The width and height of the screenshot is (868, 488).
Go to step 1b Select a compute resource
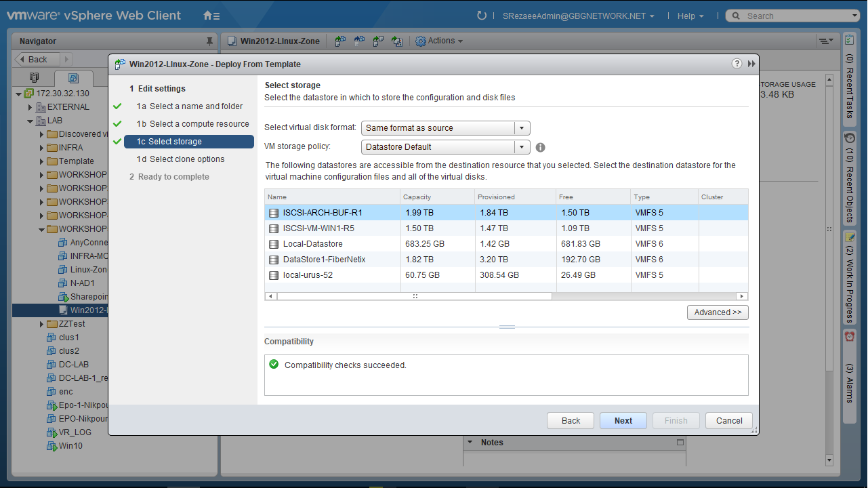pos(192,124)
